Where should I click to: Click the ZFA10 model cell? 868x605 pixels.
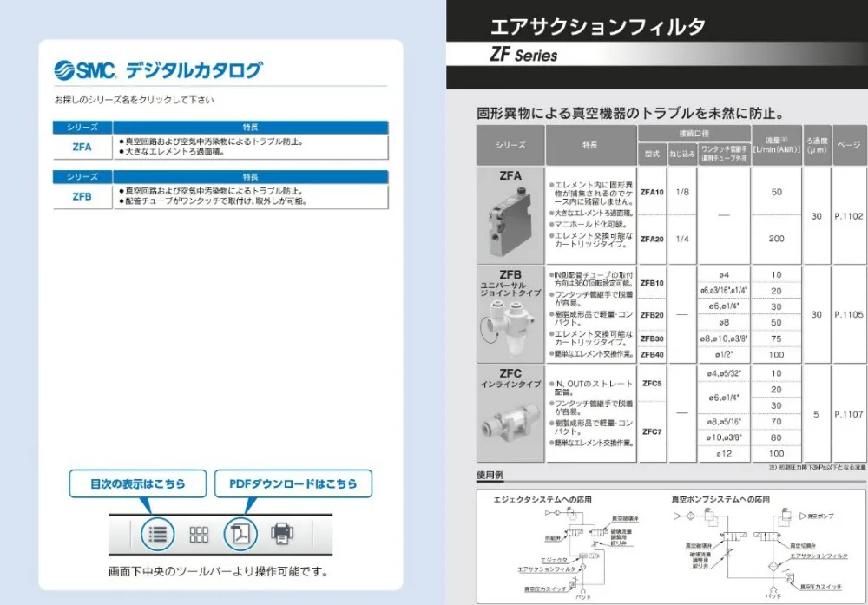[652, 192]
